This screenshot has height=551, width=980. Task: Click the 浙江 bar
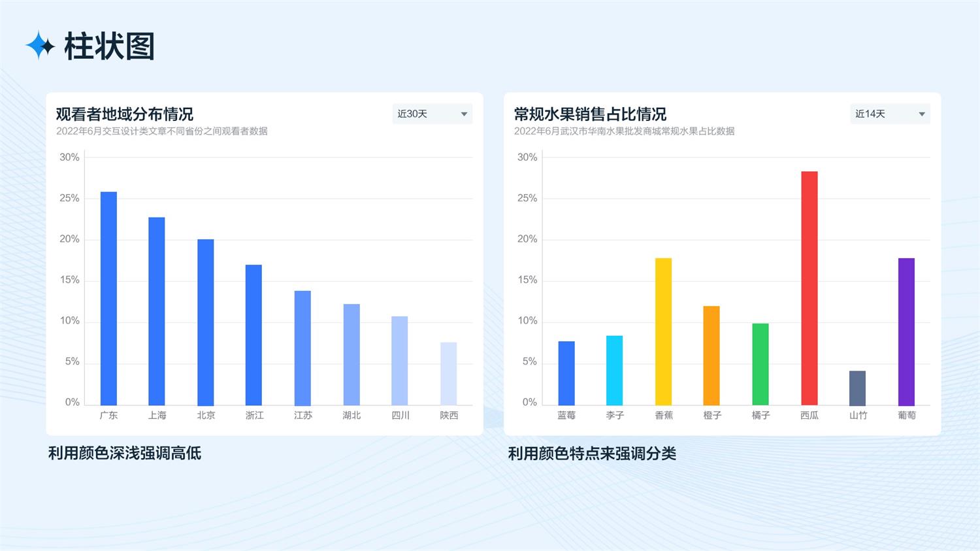[x=253, y=335]
